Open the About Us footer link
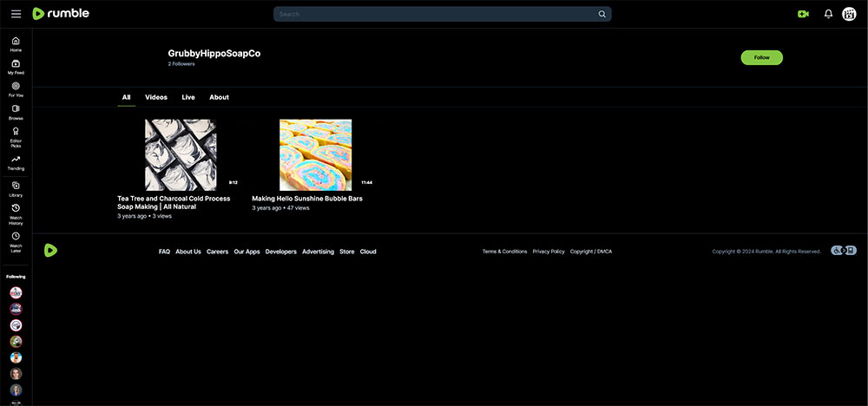 click(188, 251)
